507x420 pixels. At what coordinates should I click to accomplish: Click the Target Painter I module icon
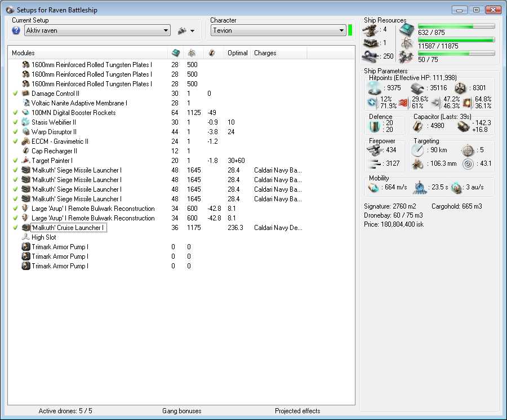[x=25, y=161]
